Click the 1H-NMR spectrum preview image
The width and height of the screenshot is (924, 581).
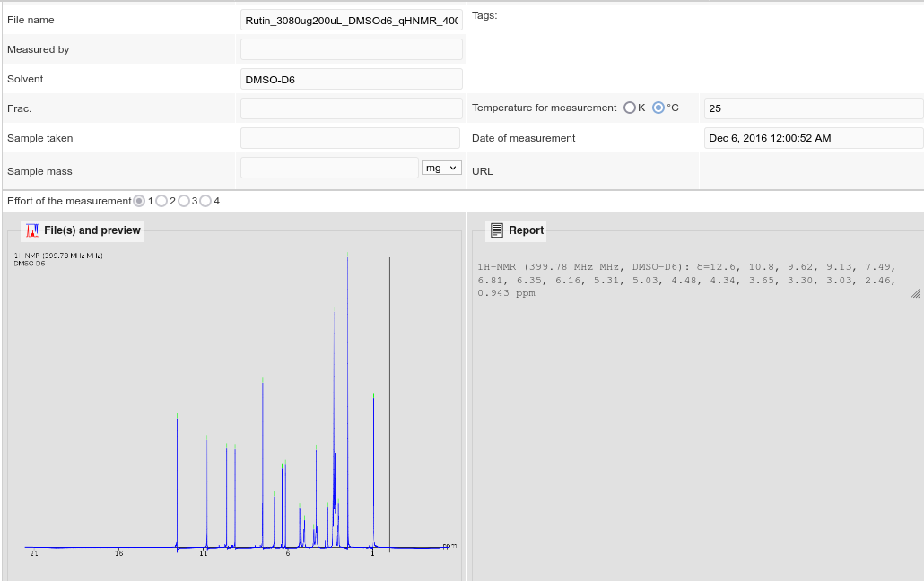pyautogui.click(x=235, y=403)
